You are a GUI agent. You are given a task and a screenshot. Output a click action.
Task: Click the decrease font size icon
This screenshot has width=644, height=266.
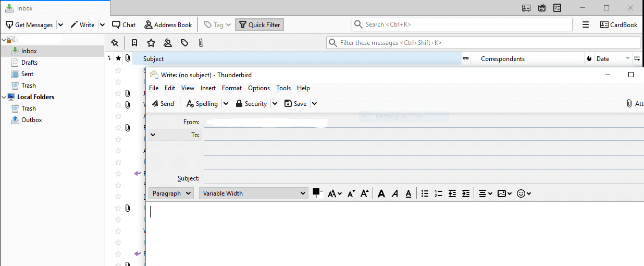click(x=351, y=194)
